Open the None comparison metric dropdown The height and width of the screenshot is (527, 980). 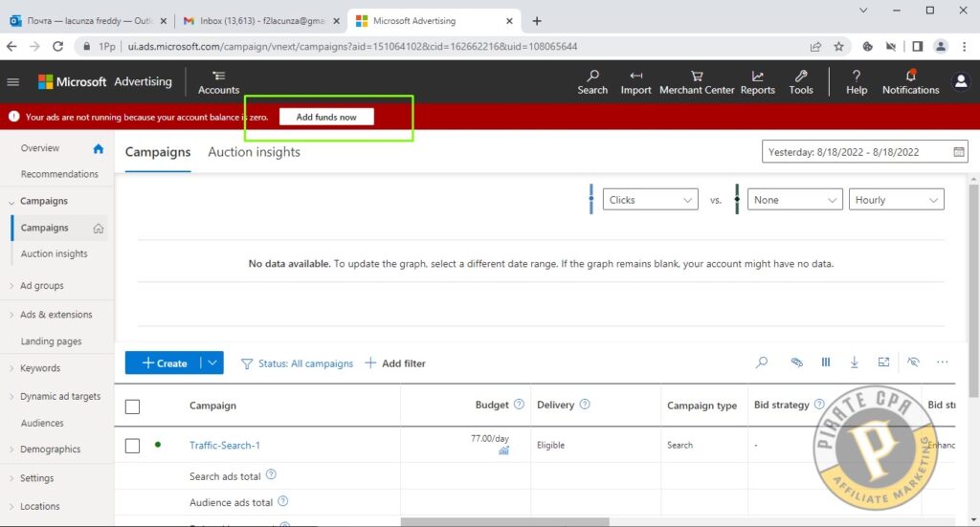point(794,200)
